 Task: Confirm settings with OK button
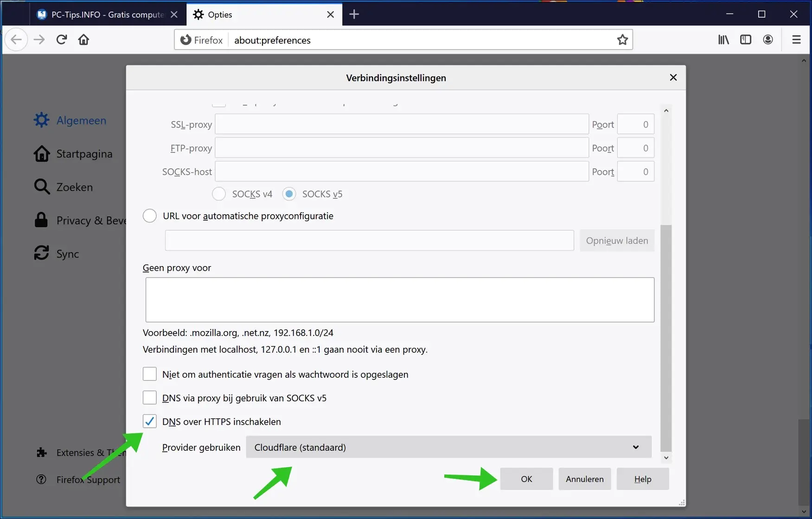(x=526, y=479)
